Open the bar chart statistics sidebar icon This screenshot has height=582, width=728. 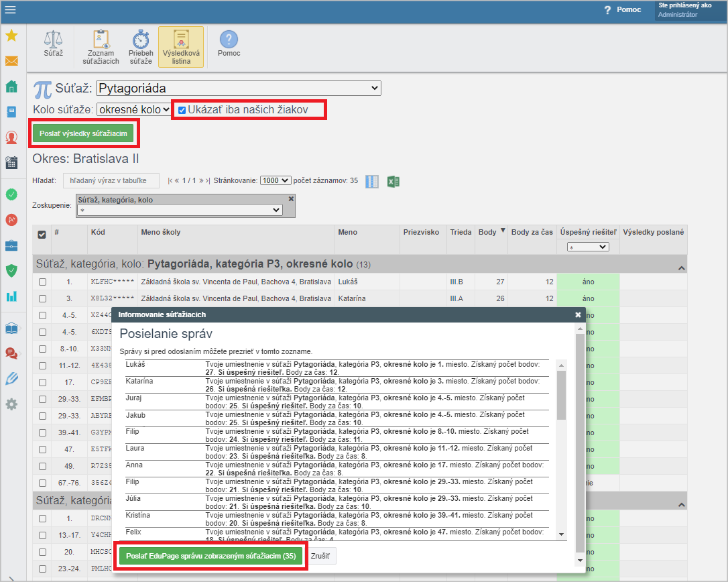[11, 296]
